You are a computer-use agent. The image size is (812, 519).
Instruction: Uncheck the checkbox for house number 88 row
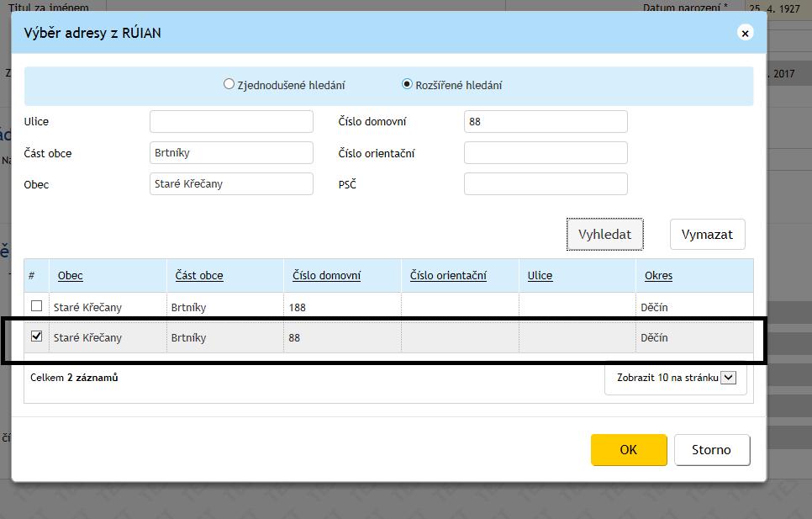click(36, 336)
